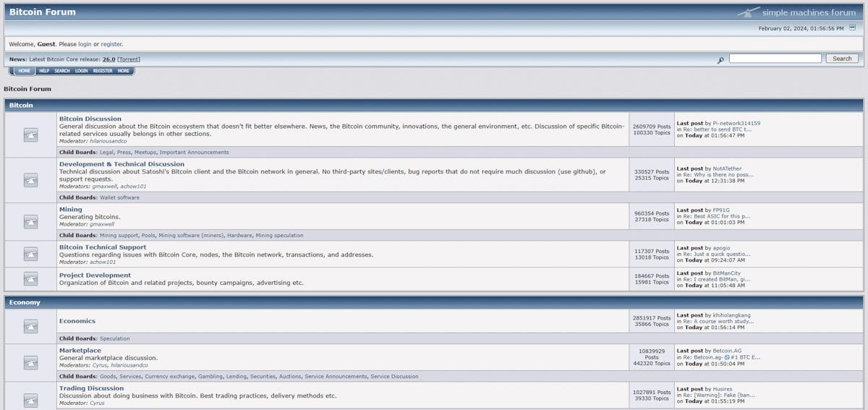Image resolution: width=868 pixels, height=410 pixels.
Task: Open the Important Announcements child board
Action: pyautogui.click(x=194, y=153)
